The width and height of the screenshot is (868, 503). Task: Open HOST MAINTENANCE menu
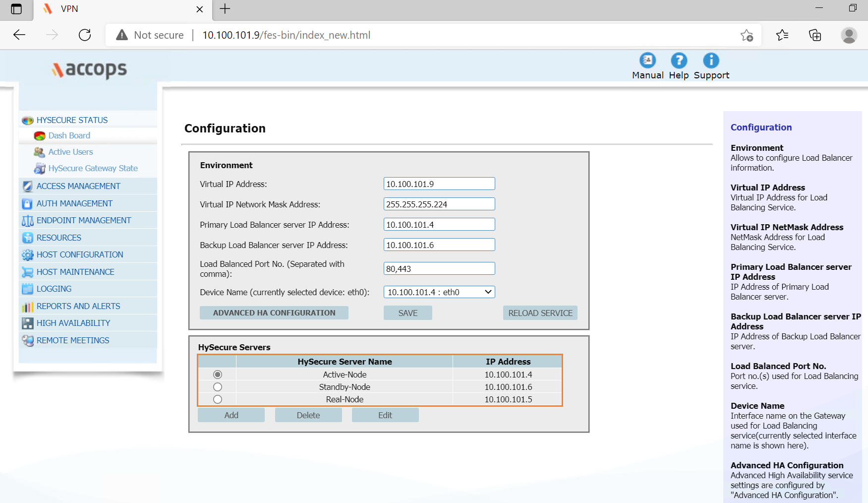click(75, 272)
